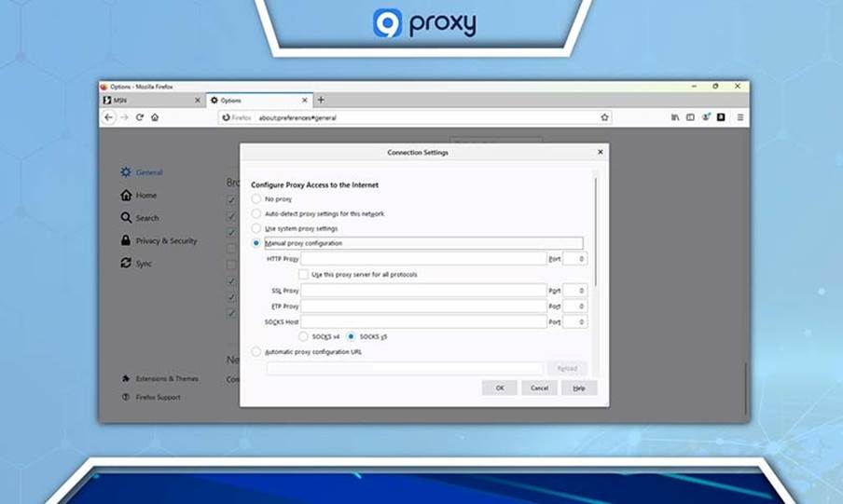Close the MSN tab

(198, 101)
